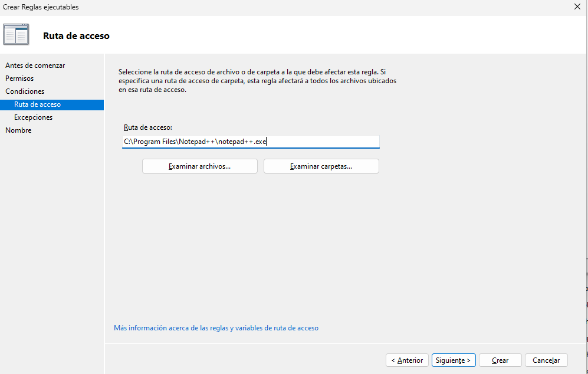Select Condiciones in the left navigation

click(x=25, y=91)
